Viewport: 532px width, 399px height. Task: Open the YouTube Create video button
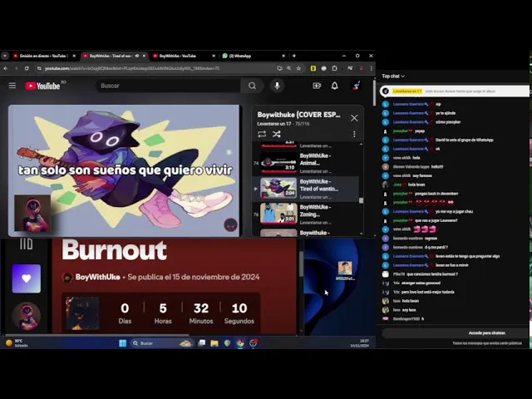pos(317,86)
